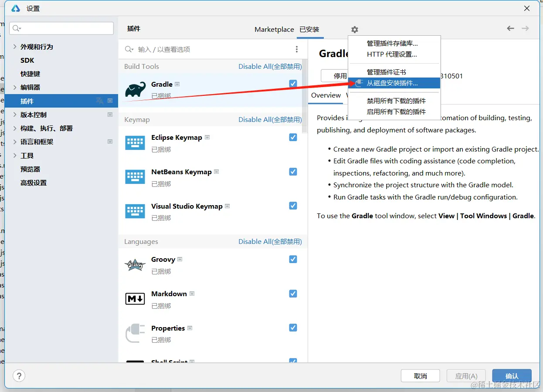Uncheck the Eclipse Keymap checkbox

[293, 137]
